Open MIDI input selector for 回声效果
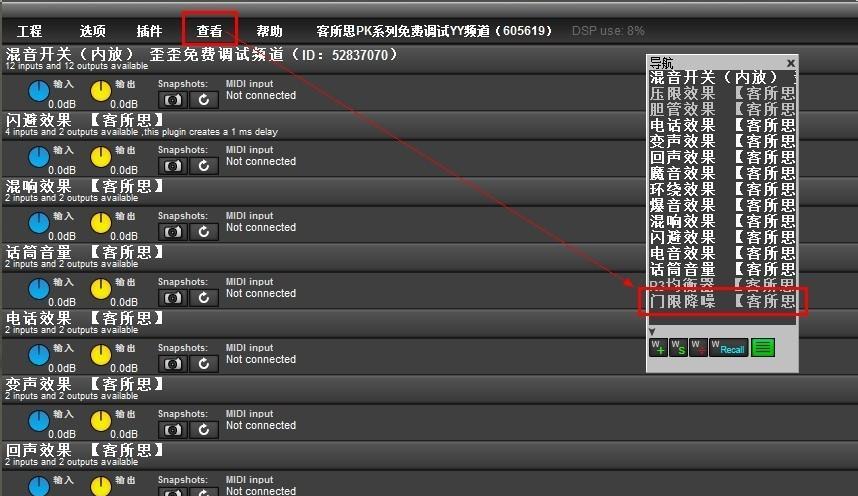 (x=261, y=491)
